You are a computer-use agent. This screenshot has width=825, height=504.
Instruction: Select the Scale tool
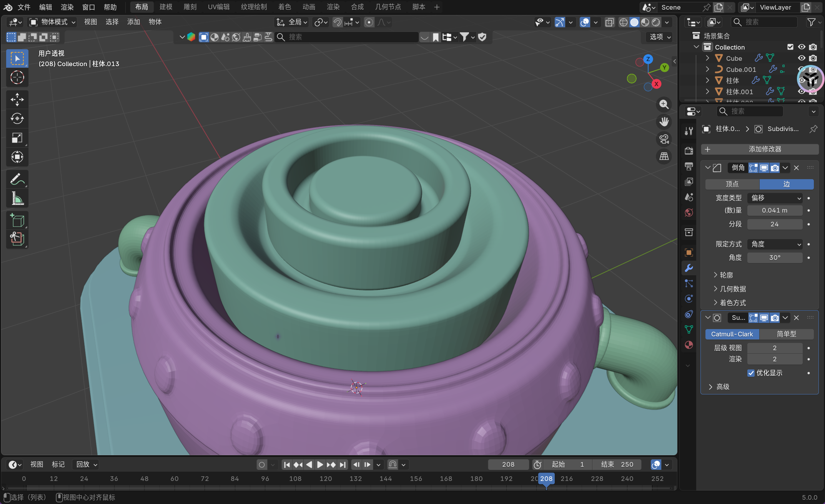click(17, 138)
